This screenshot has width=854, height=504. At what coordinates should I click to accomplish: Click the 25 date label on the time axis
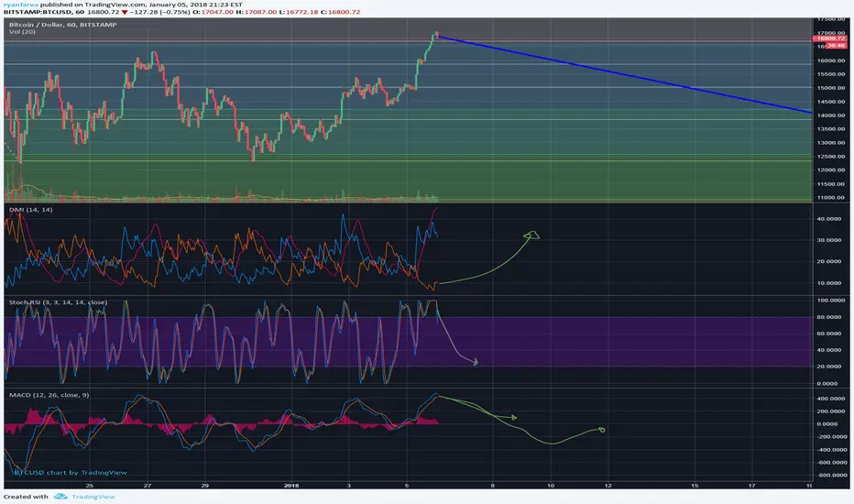(x=90, y=486)
